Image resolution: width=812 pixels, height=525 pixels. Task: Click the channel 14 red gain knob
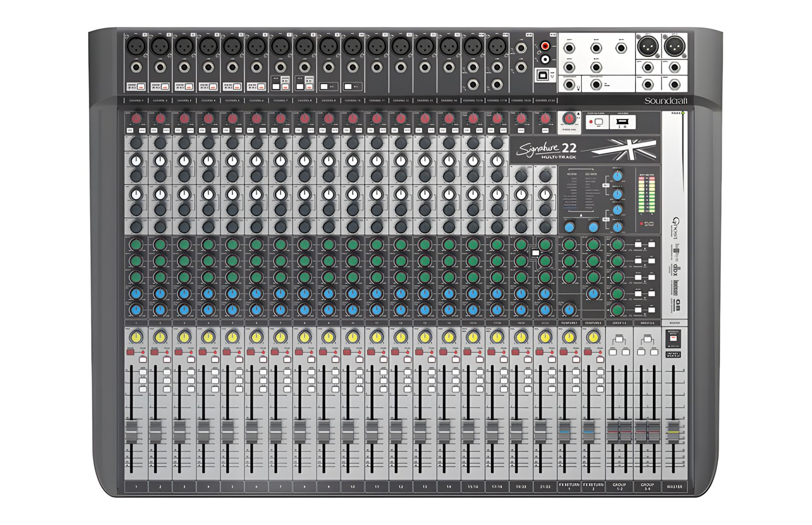pyautogui.click(x=449, y=118)
